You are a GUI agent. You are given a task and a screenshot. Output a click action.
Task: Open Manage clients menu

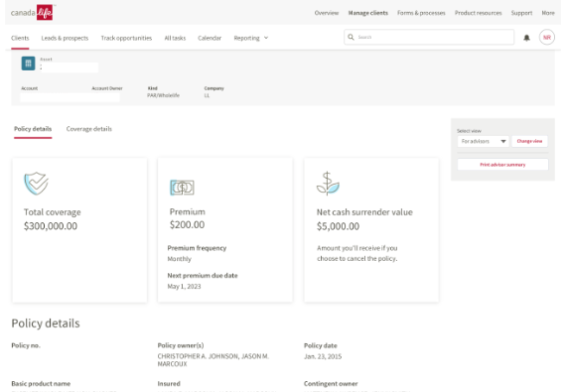367,13
